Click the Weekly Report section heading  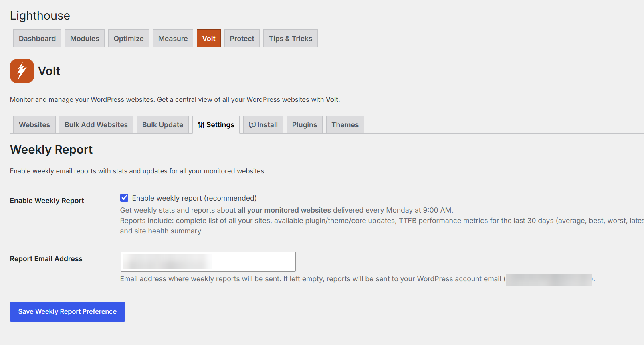(51, 150)
